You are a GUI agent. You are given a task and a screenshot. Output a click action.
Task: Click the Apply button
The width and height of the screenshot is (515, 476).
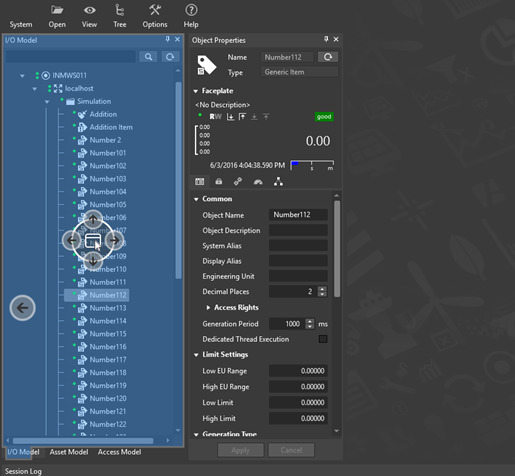[x=241, y=450]
